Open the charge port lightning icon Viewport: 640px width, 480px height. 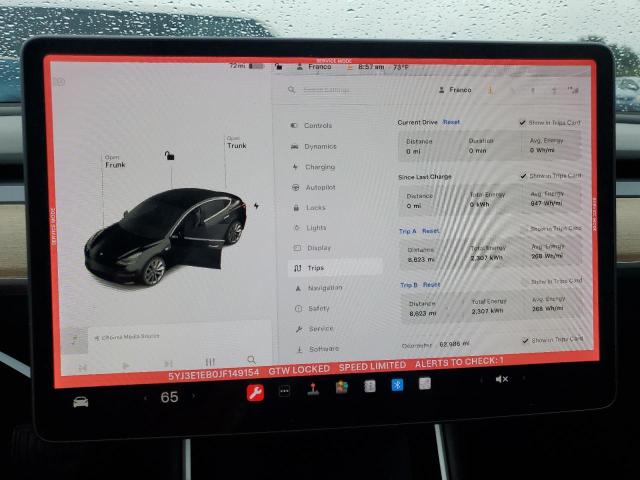(256, 206)
